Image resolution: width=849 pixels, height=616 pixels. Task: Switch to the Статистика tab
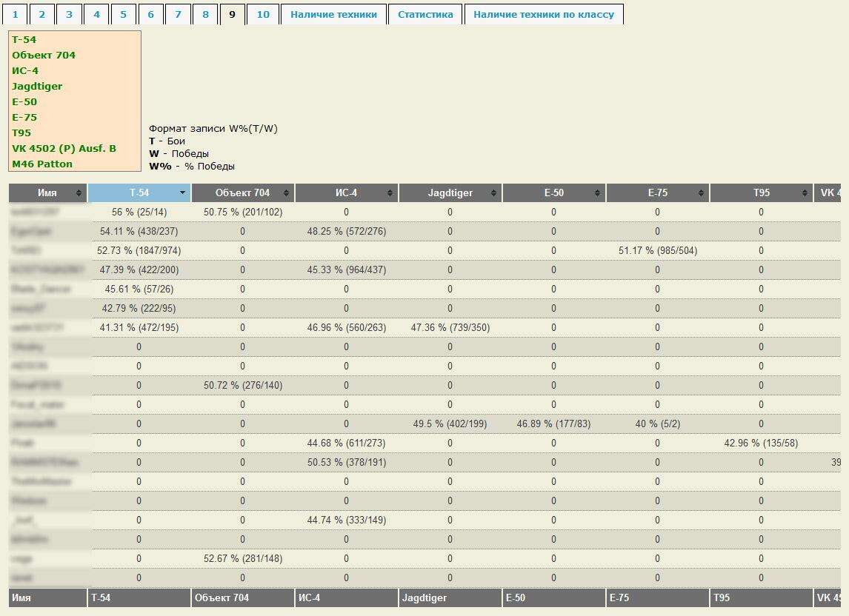coord(425,15)
